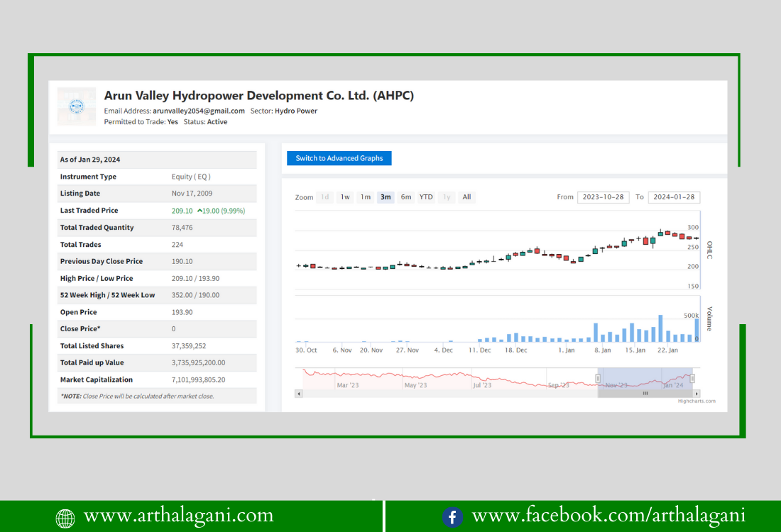Click the Jul '23 label in the navigator
This screenshot has width=781, height=532.
pos(482,385)
